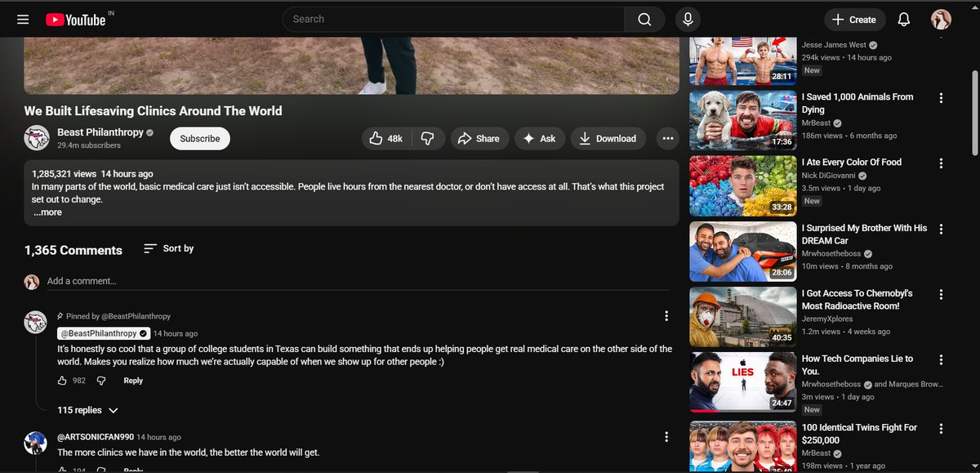
Task: Open notifications bell
Action: tap(904, 20)
